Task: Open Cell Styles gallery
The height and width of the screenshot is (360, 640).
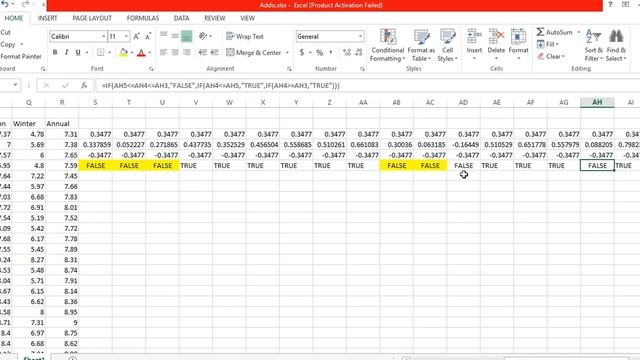Action: [447, 45]
